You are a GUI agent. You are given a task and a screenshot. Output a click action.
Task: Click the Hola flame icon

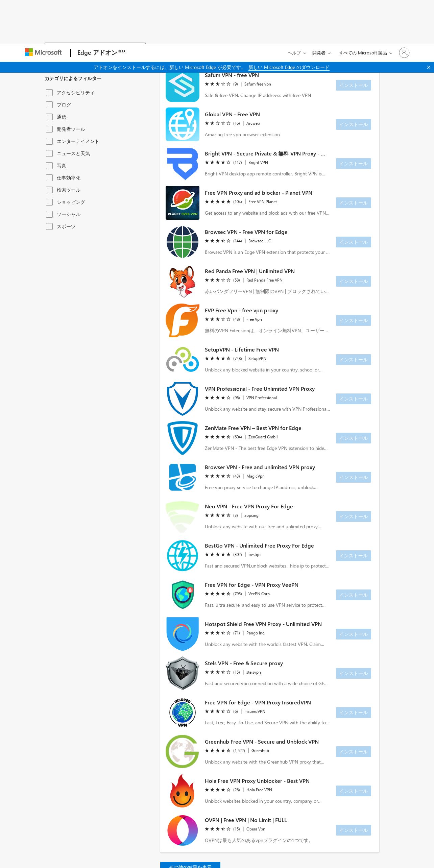pos(183,791)
